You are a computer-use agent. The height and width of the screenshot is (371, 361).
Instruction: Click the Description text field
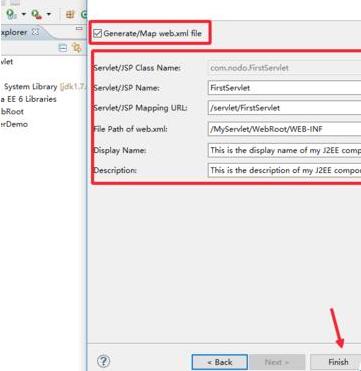[x=284, y=170]
